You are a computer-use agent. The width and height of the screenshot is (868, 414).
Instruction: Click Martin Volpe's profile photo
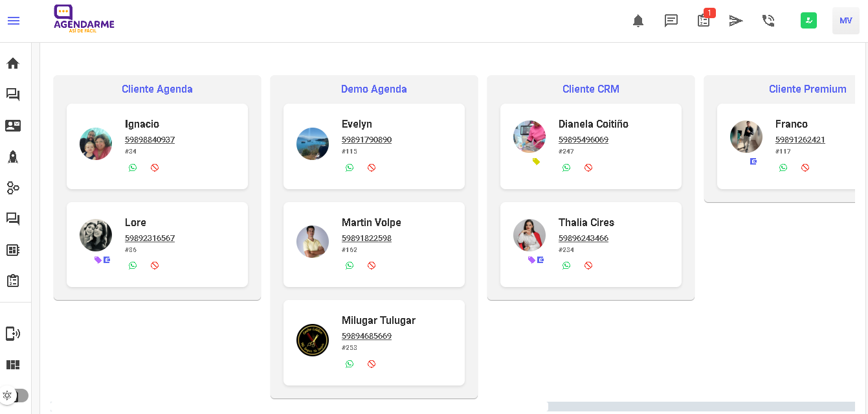tap(313, 242)
